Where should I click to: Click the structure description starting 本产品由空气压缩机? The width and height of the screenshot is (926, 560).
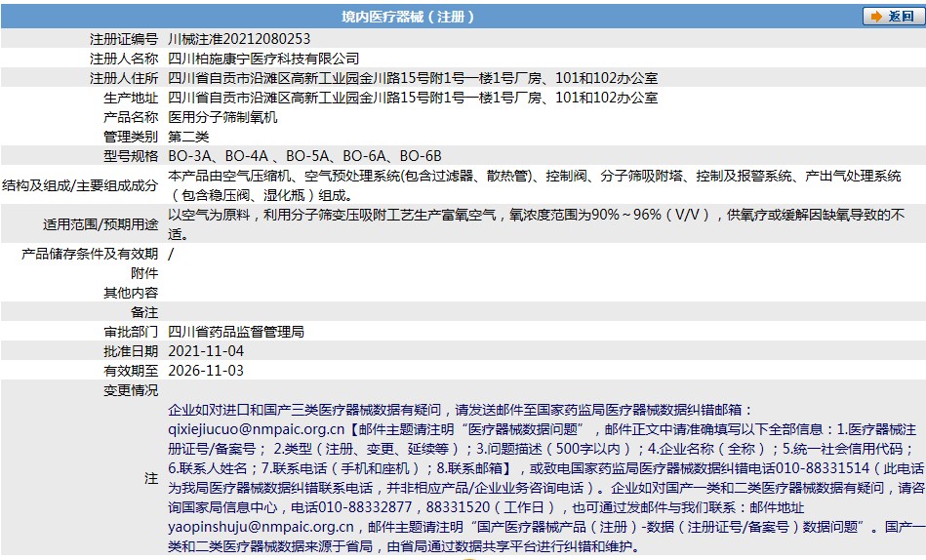tap(535, 185)
